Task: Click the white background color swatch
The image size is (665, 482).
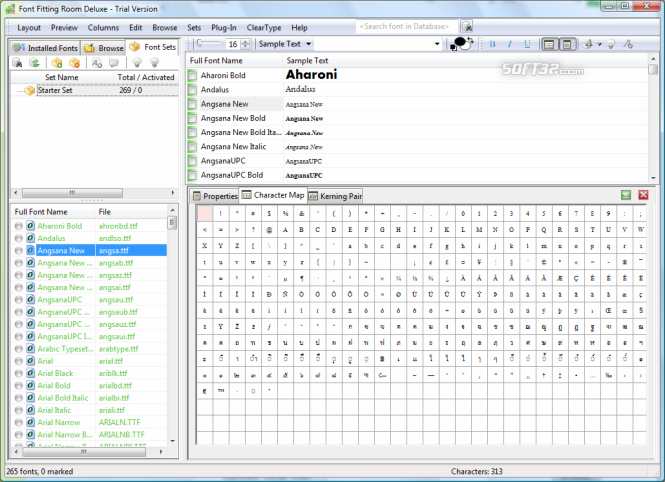Action: (x=465, y=45)
